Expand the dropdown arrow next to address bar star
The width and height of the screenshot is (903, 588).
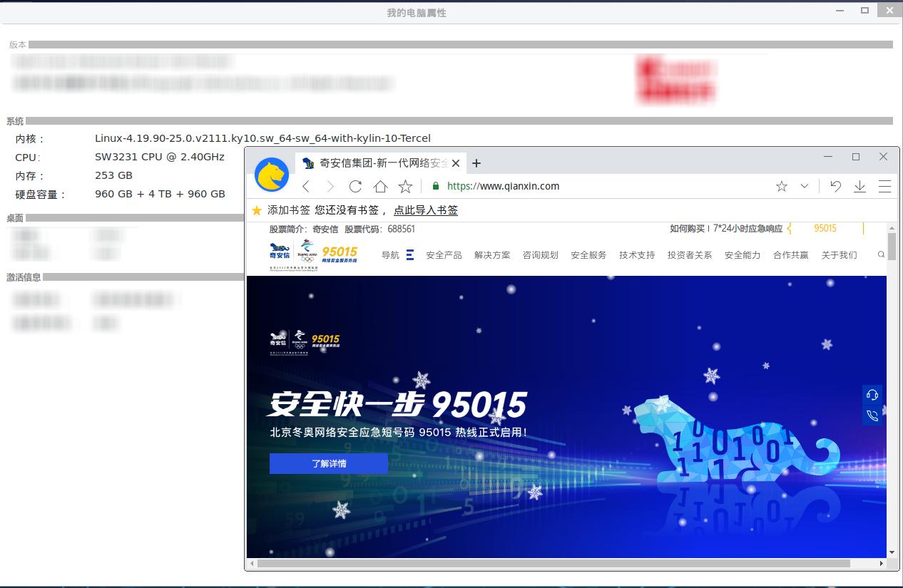click(x=805, y=186)
